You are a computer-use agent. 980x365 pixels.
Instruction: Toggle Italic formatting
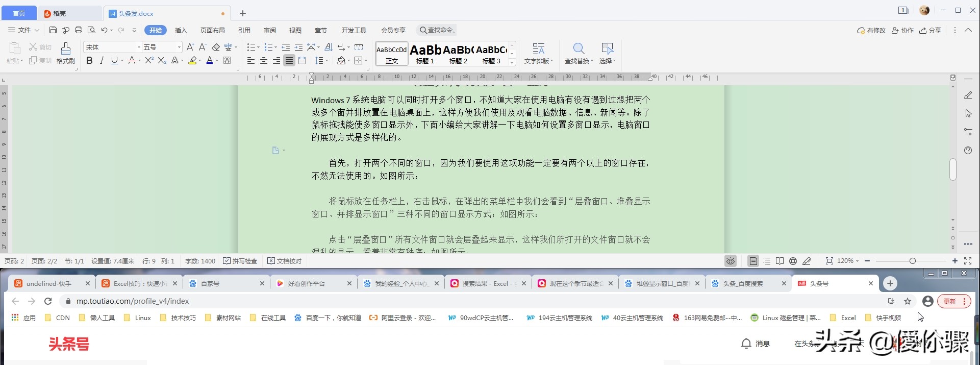click(x=102, y=61)
